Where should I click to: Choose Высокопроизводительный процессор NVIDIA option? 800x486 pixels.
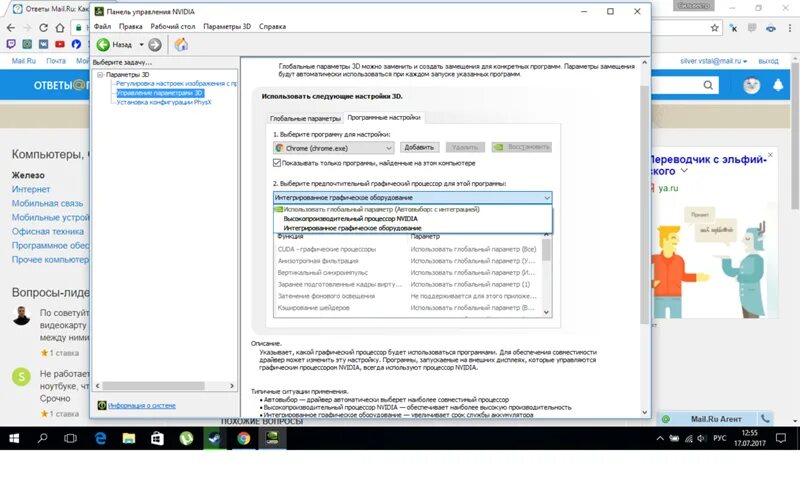click(x=413, y=218)
